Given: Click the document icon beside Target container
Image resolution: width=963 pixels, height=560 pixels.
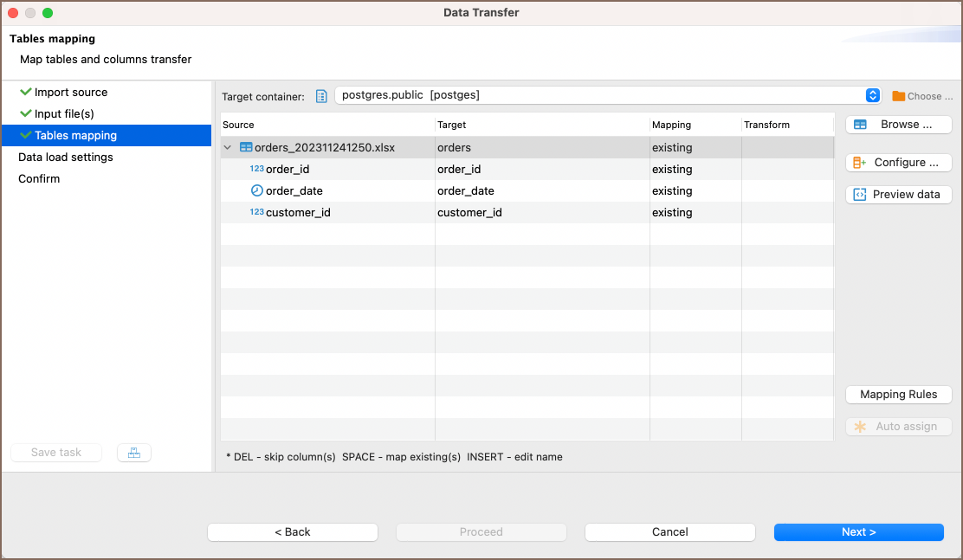Looking at the screenshot, I should click(x=321, y=96).
